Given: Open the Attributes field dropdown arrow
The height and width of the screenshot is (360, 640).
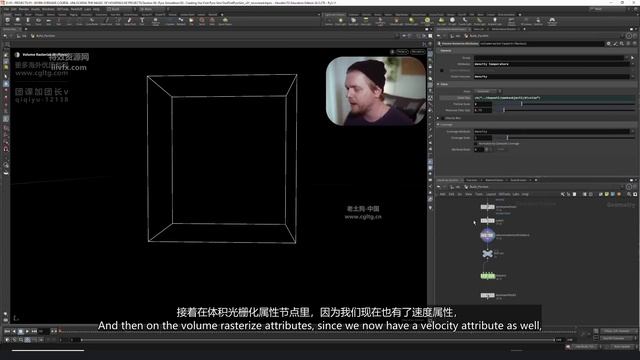Looking at the screenshot, I should click(x=633, y=64).
